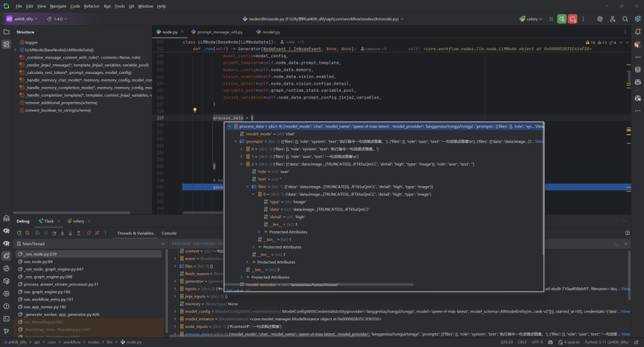This screenshot has height=347, width=644.
Task: Open the Database tool window icon
Action: [637, 69]
